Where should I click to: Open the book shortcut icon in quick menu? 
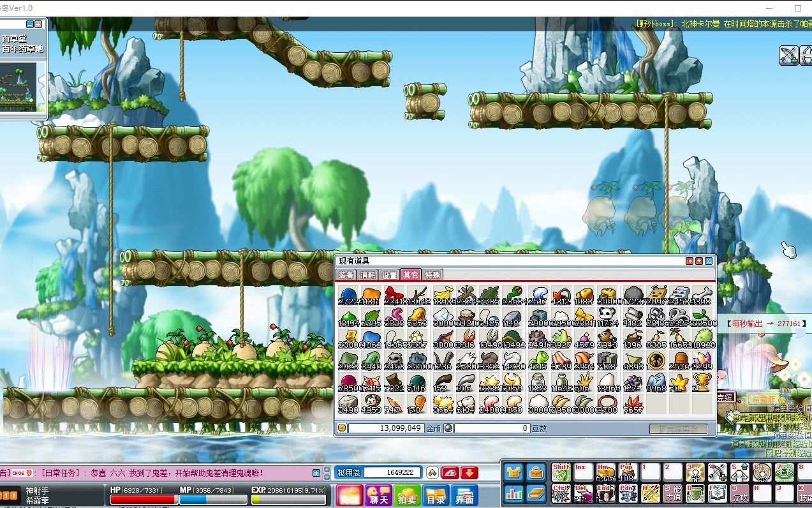[x=536, y=493]
